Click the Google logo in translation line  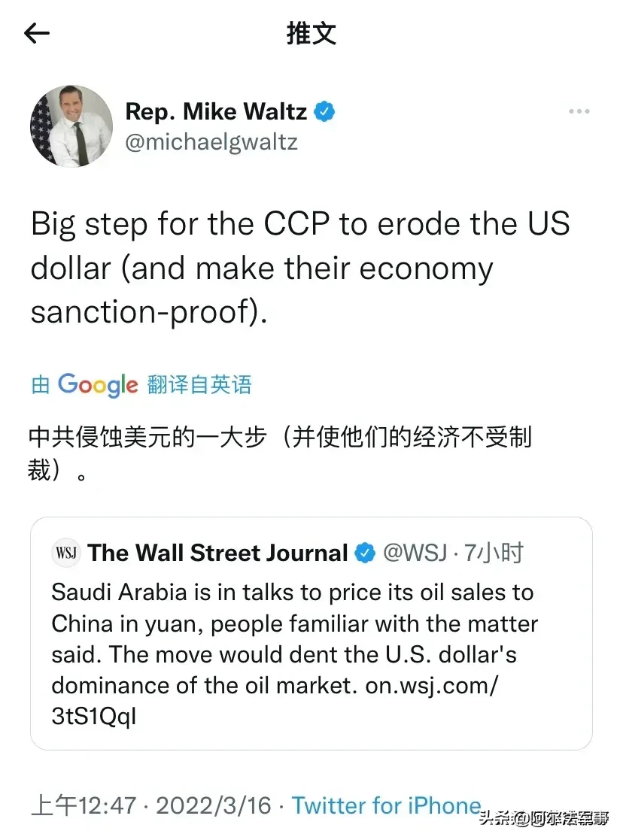pos(98,384)
